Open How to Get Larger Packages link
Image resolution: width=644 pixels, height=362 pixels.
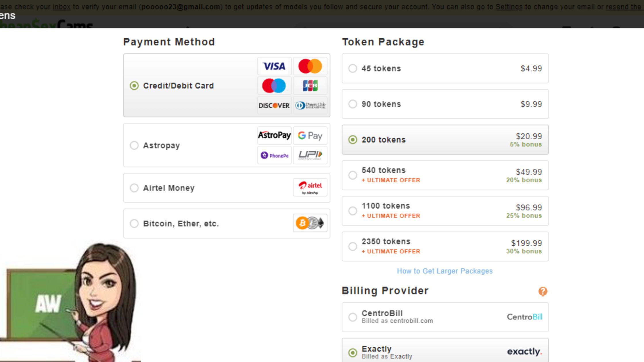coord(445,271)
